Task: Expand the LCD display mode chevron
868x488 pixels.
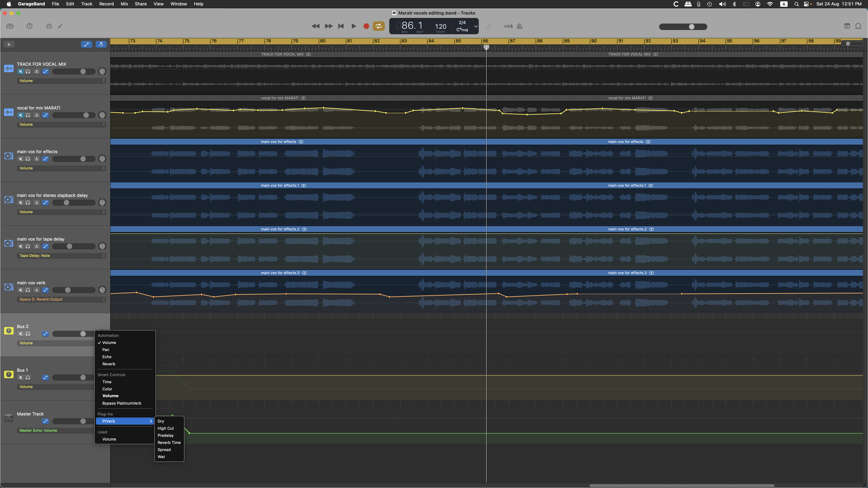Action: 476,26
